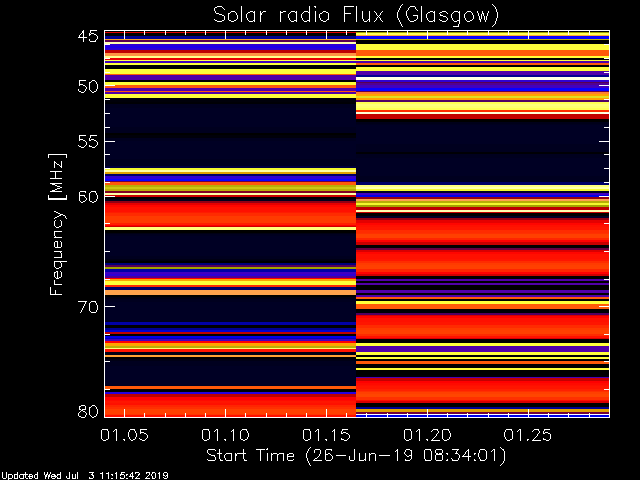Viewport: 640px width, 480px height.
Task: Click the 01.15 time tick label
Action: click(x=326, y=435)
